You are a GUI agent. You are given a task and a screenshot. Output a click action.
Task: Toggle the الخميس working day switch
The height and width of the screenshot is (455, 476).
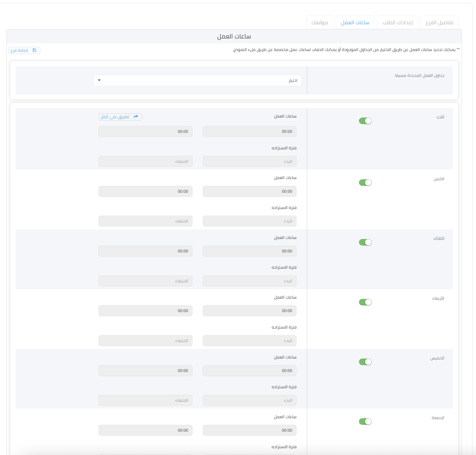pyautogui.click(x=365, y=362)
